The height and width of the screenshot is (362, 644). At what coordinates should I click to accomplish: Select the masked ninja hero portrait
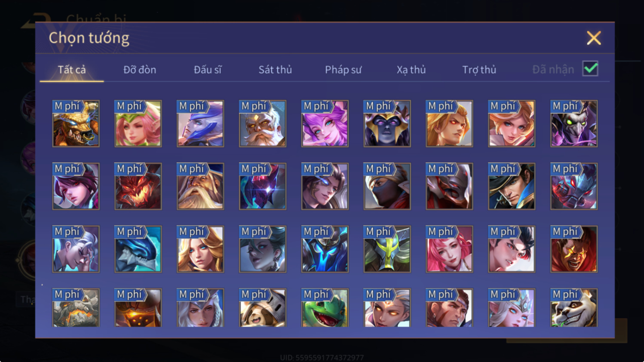(387, 187)
